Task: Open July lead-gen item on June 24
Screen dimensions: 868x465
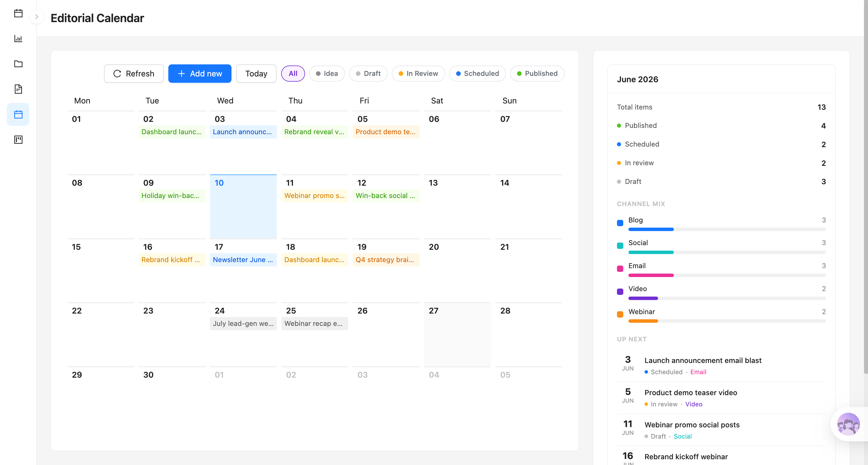Action: 243,323
